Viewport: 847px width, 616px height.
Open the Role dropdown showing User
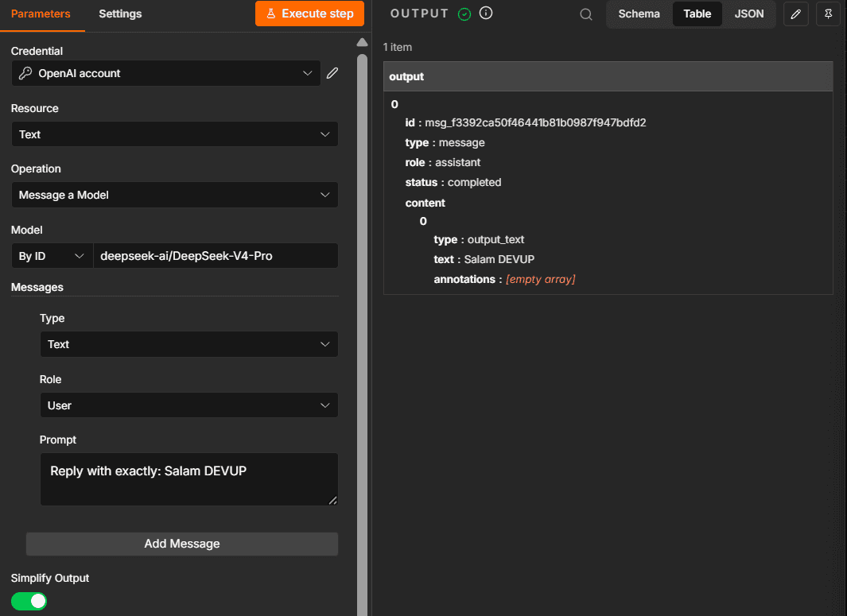point(189,405)
